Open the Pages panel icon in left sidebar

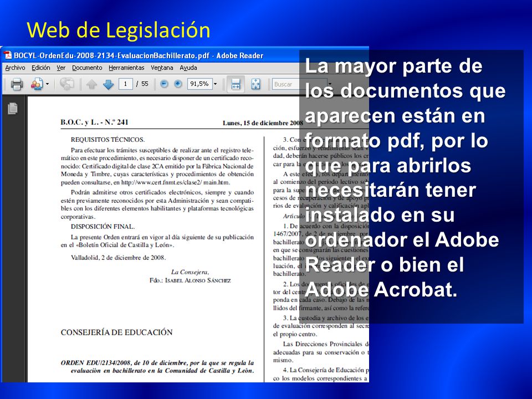(13, 108)
